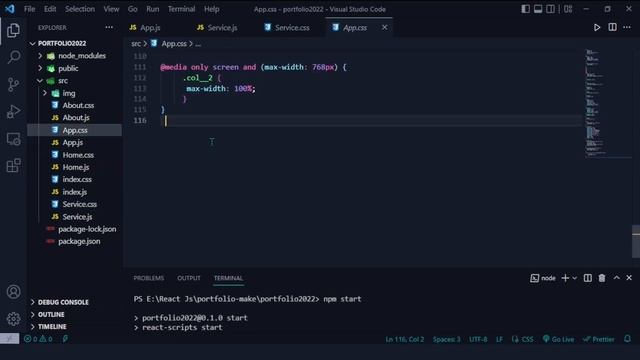640x360 pixels.
Task: Open Customize Layout icon
Action: pyautogui.click(x=568, y=9)
